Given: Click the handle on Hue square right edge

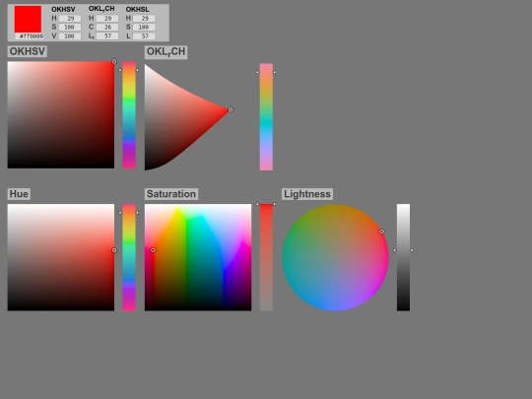Looking at the screenshot, I should pyautogui.click(x=114, y=250).
